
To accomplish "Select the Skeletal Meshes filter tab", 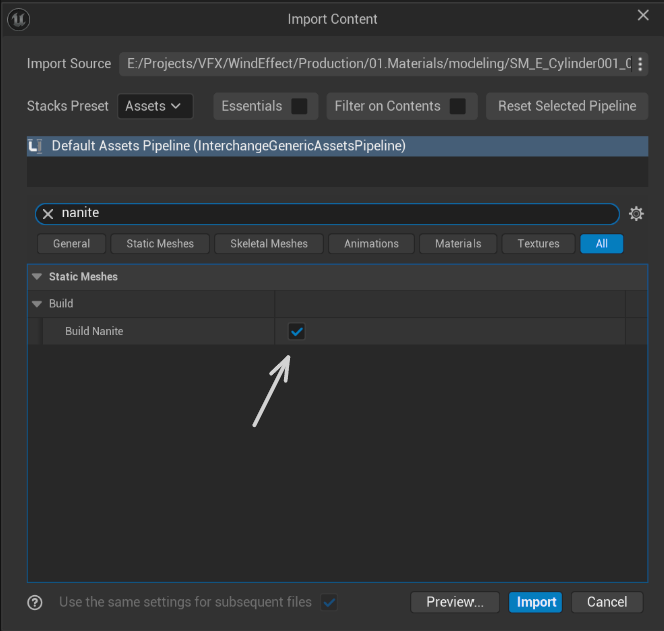I will pos(269,243).
